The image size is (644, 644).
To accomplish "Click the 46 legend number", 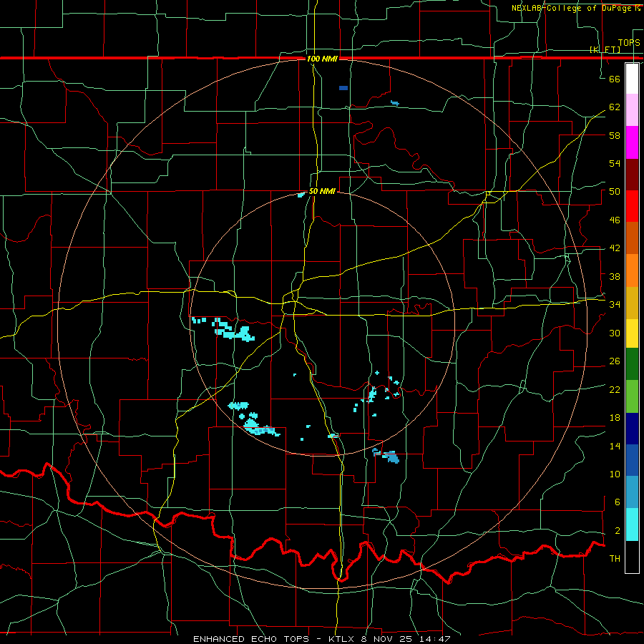I will 615,220.
